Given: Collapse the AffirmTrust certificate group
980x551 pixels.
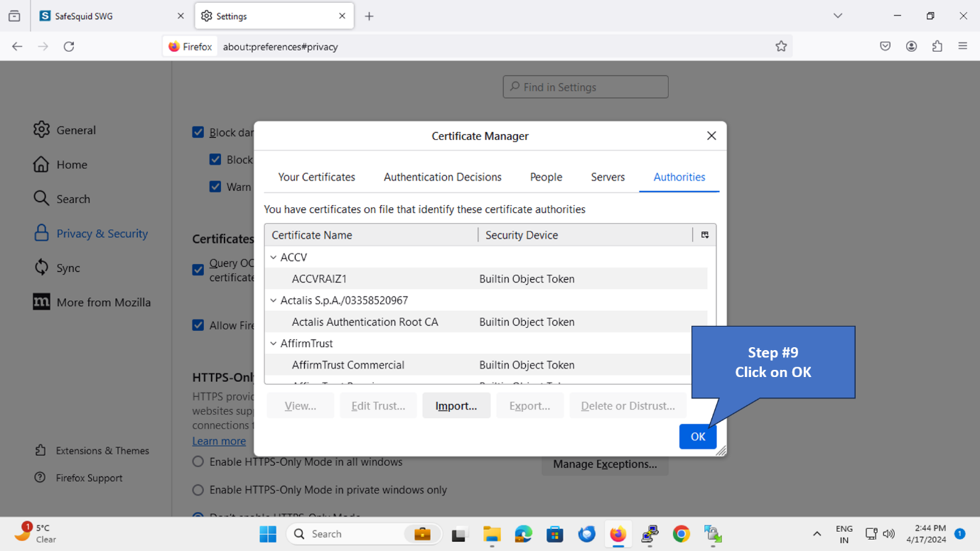Looking at the screenshot, I should coord(274,344).
